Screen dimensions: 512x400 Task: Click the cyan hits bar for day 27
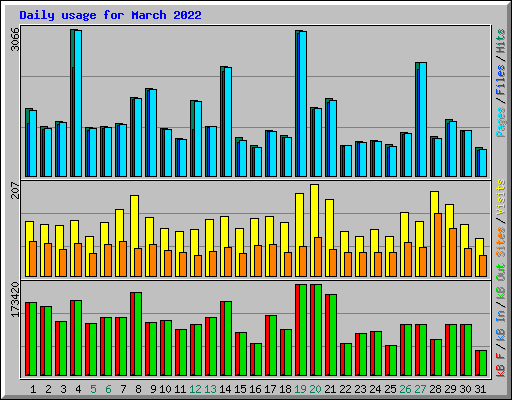pos(423,119)
